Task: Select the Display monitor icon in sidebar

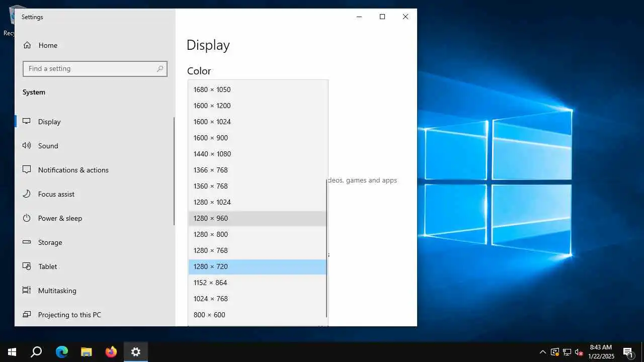Action: (x=27, y=122)
